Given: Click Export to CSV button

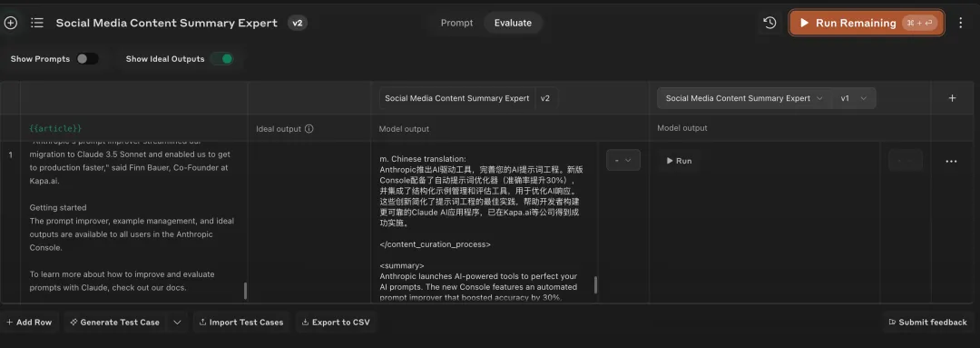Looking at the screenshot, I should 336,323.
